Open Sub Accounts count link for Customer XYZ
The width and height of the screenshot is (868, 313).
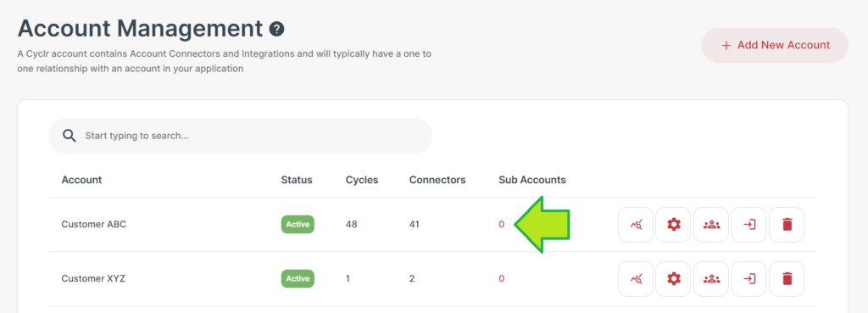click(502, 279)
